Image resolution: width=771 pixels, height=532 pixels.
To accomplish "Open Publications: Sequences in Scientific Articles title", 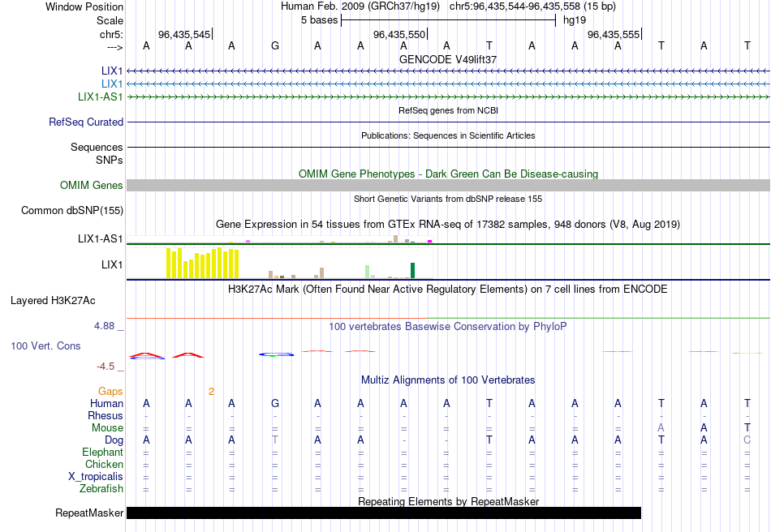I will point(448,135).
